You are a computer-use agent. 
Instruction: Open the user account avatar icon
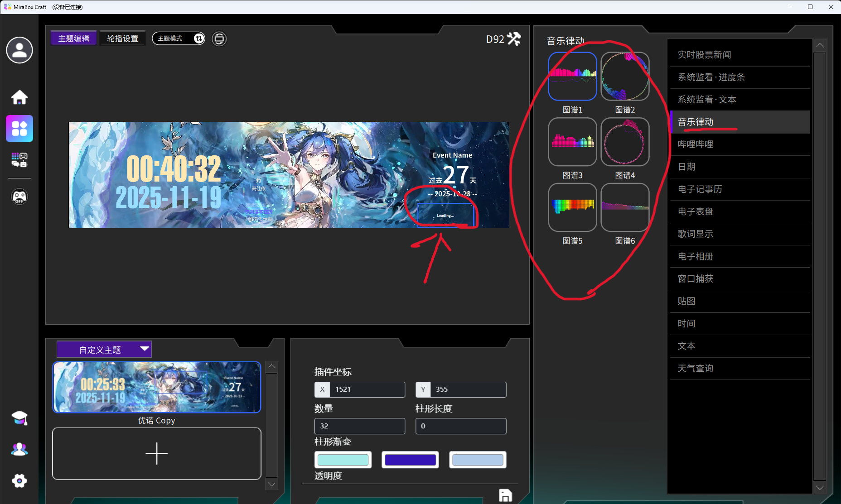point(19,50)
